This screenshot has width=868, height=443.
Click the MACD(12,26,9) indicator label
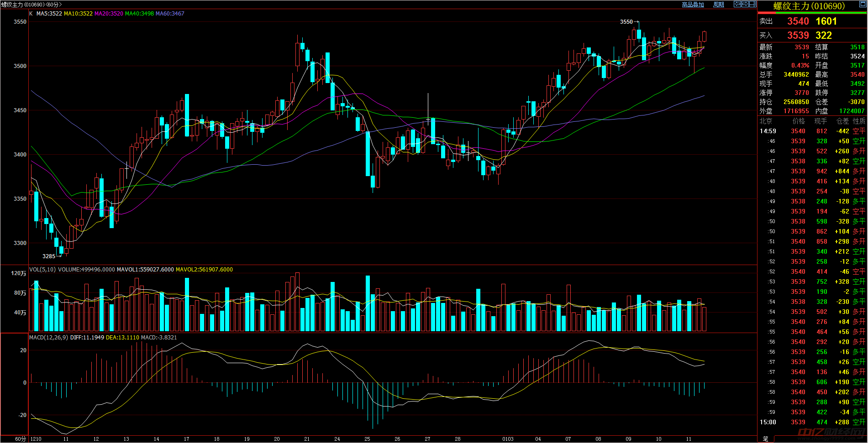click(48, 338)
